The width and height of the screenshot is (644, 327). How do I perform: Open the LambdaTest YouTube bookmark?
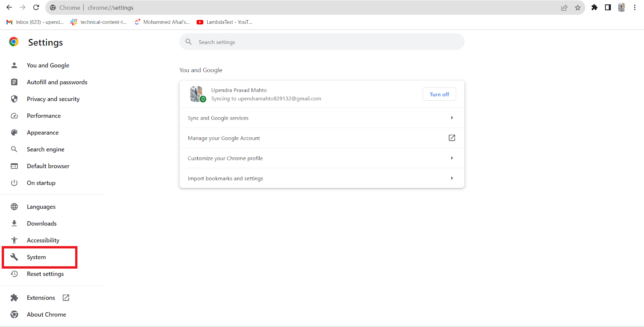(225, 22)
